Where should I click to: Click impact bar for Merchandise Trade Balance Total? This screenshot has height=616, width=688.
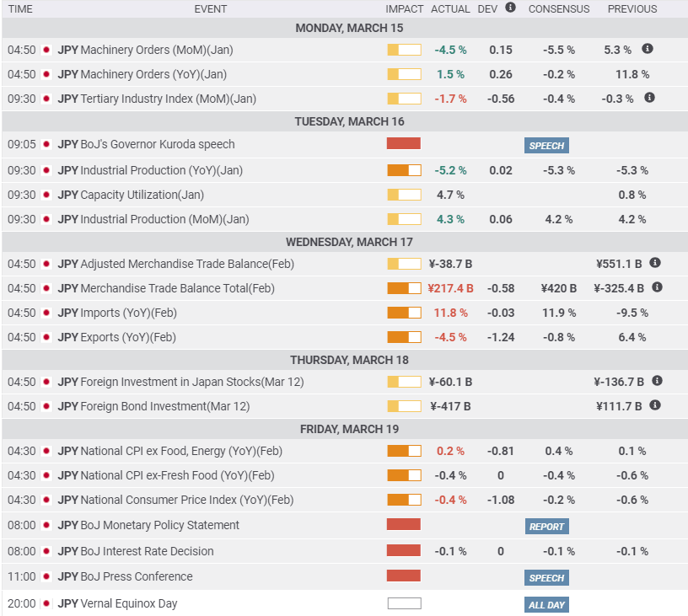[404, 288]
